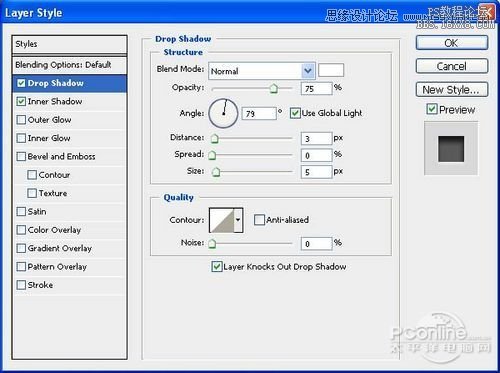
Task: Enable the Outer Glow checkbox
Action: [x=21, y=120]
